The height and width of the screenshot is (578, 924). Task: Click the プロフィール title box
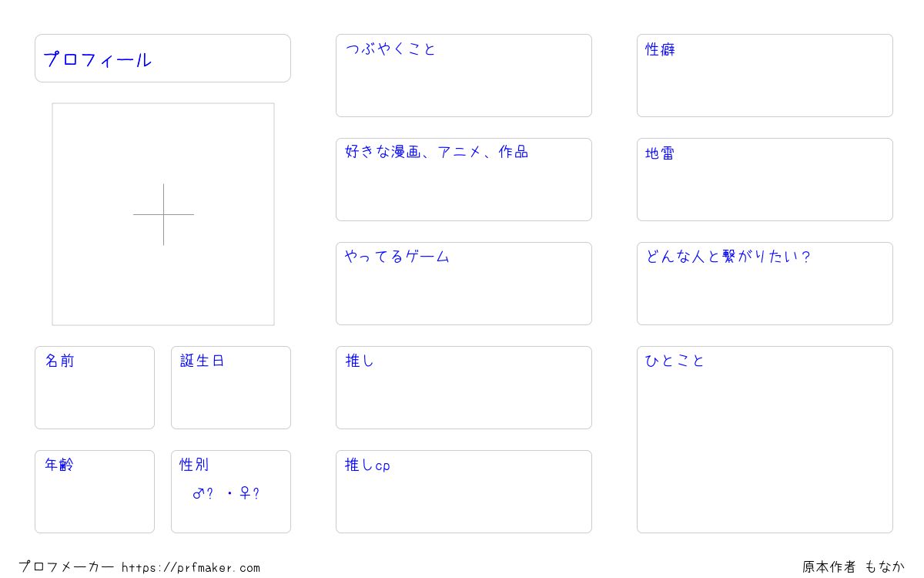(x=162, y=58)
